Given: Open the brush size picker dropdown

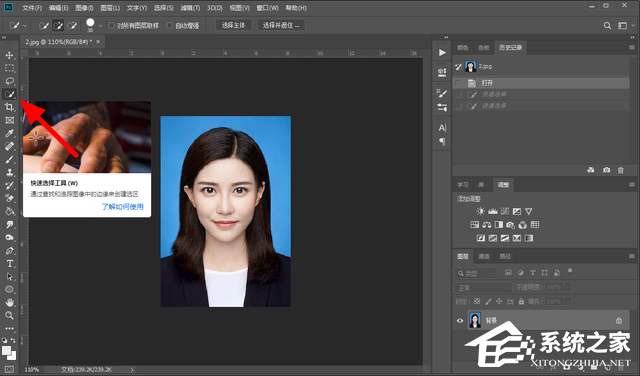Looking at the screenshot, I should point(100,26).
